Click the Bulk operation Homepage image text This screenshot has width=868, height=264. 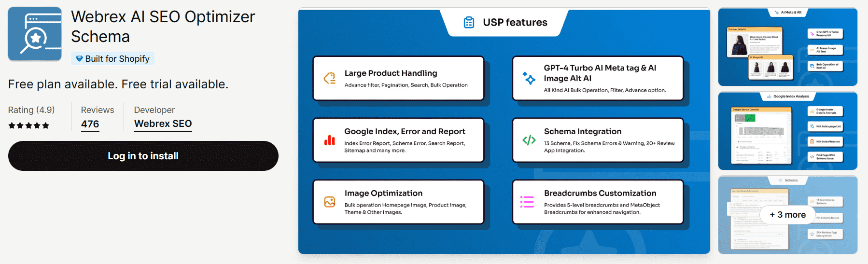coord(406,208)
